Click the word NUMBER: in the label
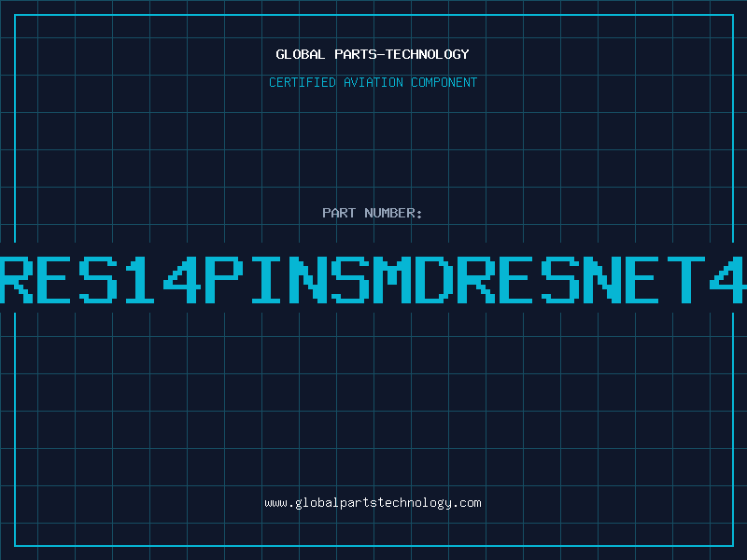This screenshot has height=560, width=747. point(393,213)
